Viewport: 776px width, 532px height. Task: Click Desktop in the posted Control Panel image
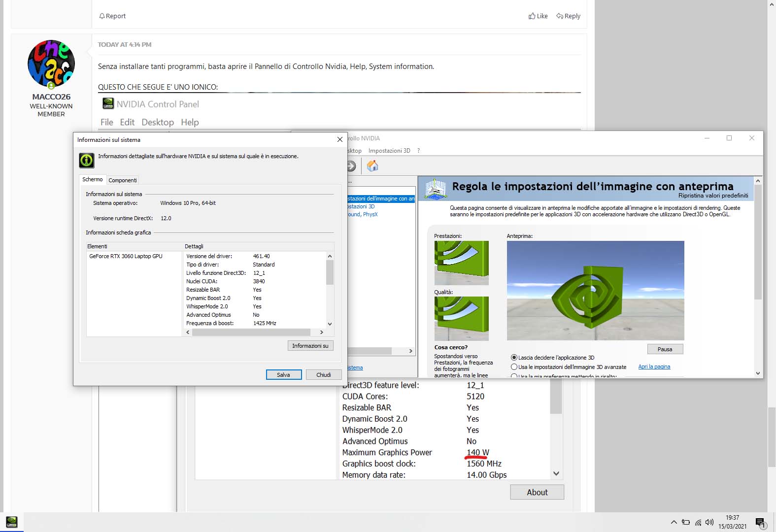click(x=158, y=122)
